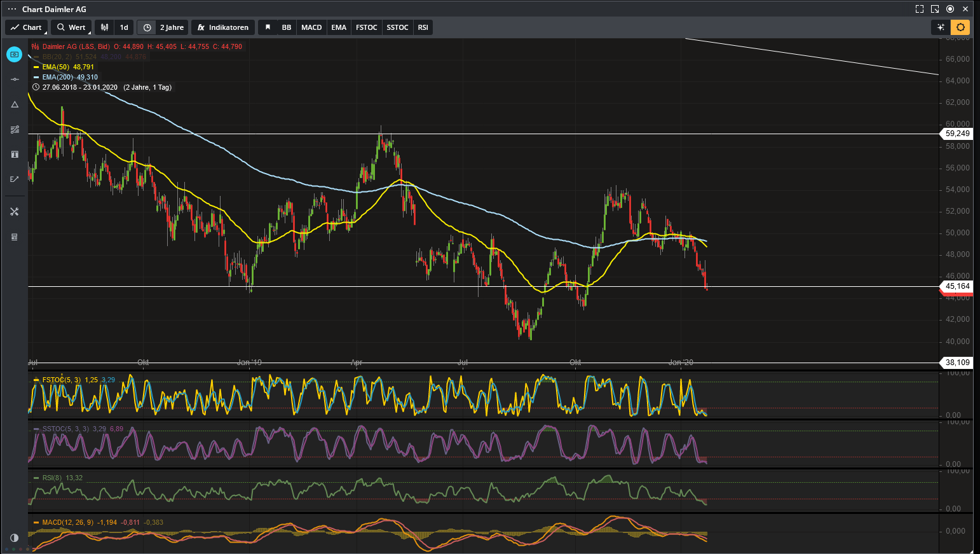Screen dimensions: 980x554
Task: Click the sparkle icon at top right
Action: click(941, 27)
